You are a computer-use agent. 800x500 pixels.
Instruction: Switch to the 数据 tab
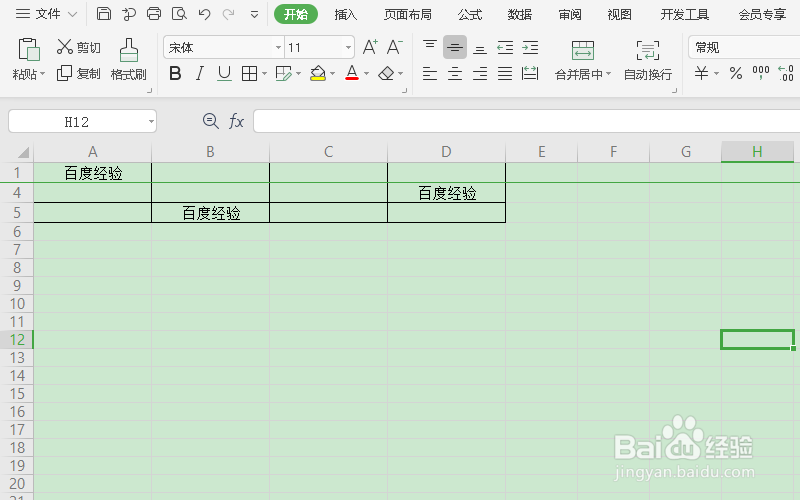click(x=520, y=14)
